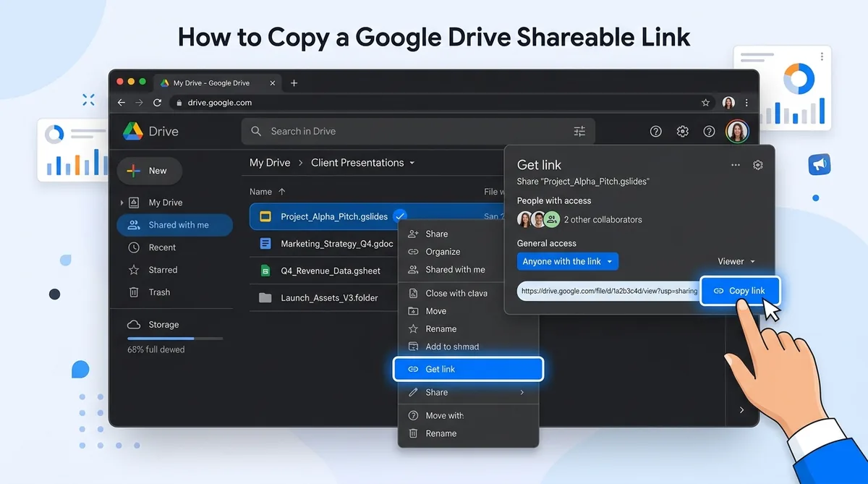Click the "68% full dewed" storage text
Screen dimensions: 868x484
[x=156, y=349]
